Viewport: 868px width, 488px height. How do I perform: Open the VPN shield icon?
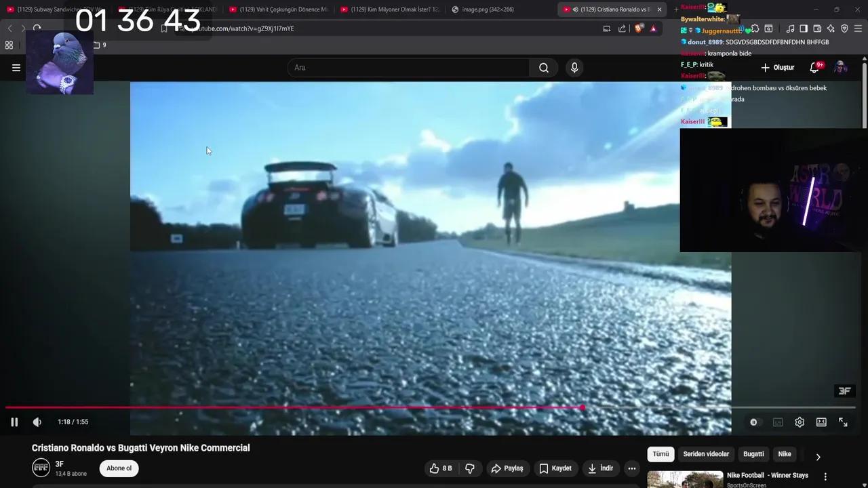[x=844, y=28]
